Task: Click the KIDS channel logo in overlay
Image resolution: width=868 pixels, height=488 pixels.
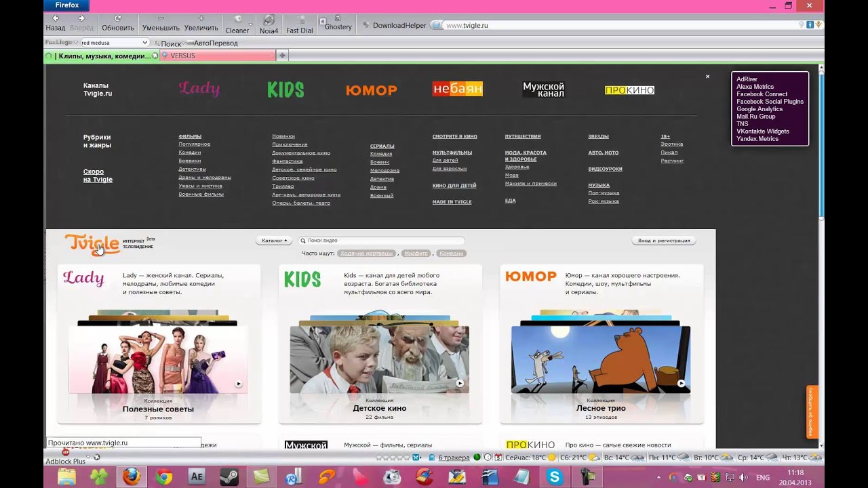Action: [x=285, y=89]
